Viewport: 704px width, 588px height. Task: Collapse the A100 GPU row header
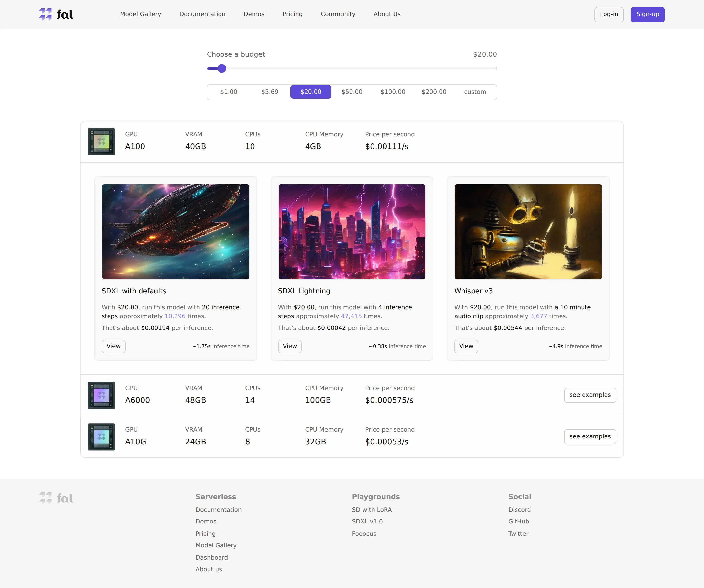352,142
